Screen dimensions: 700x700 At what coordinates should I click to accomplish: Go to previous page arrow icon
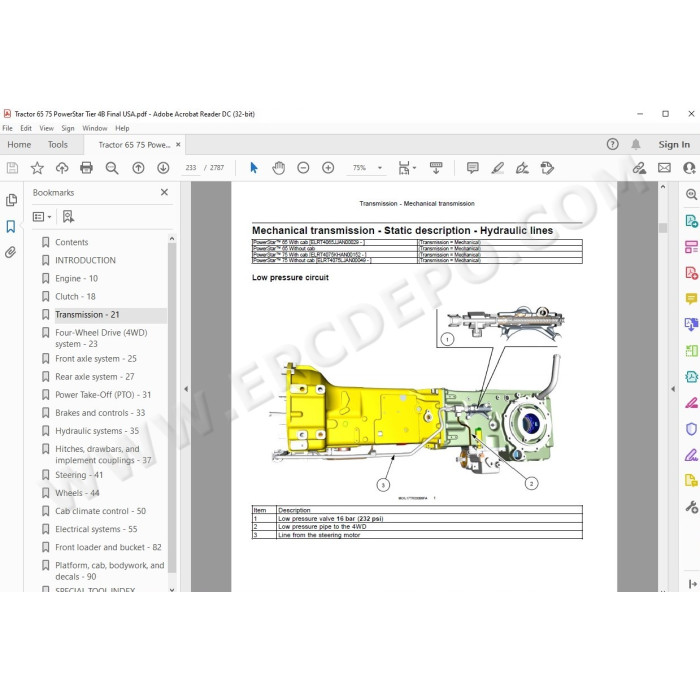coord(138,168)
